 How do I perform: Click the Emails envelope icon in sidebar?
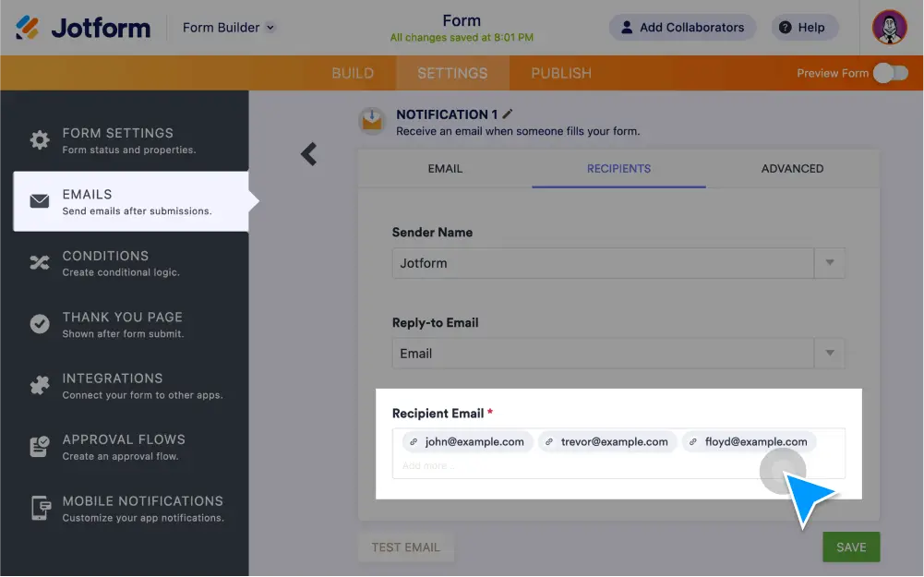[x=39, y=201]
